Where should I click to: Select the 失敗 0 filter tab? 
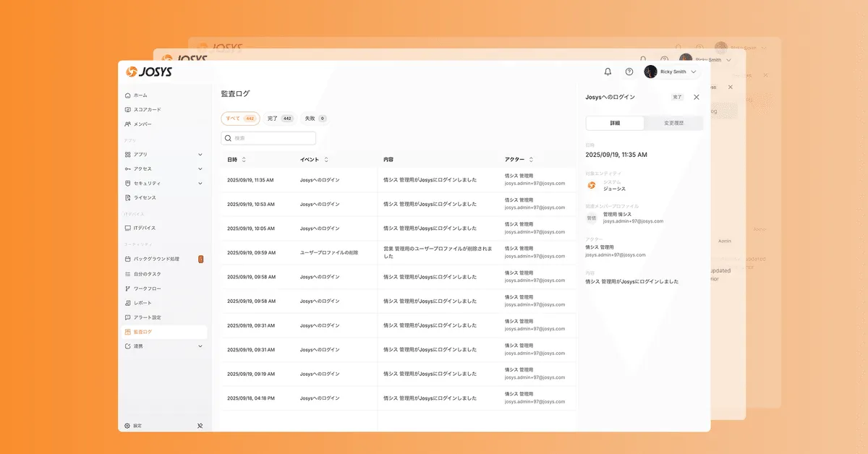tap(315, 119)
